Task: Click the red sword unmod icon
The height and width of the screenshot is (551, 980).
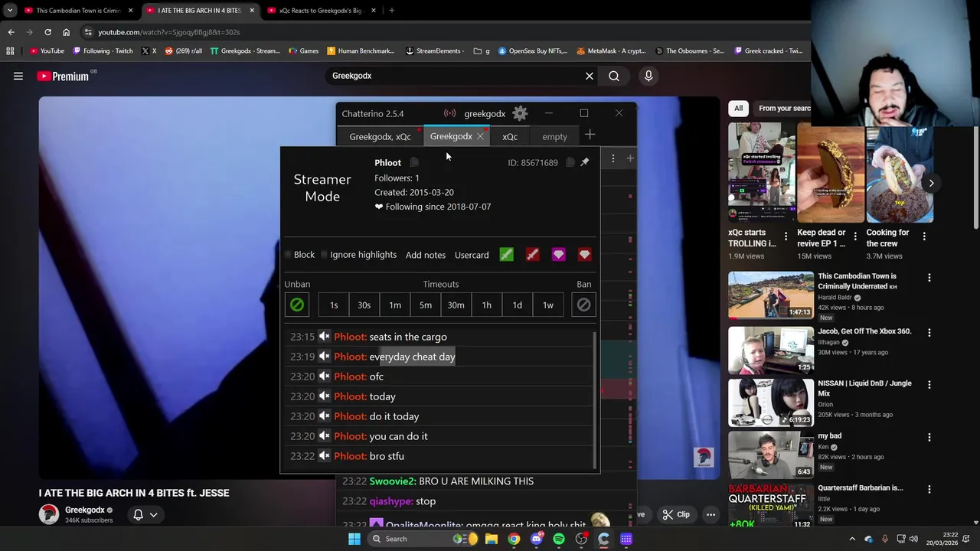Action: (533, 255)
